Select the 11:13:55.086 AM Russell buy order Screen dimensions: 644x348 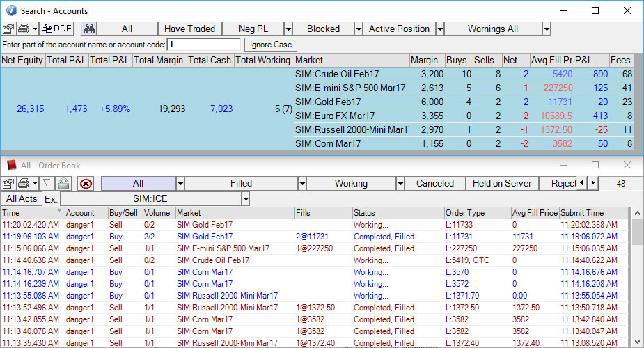315,296
